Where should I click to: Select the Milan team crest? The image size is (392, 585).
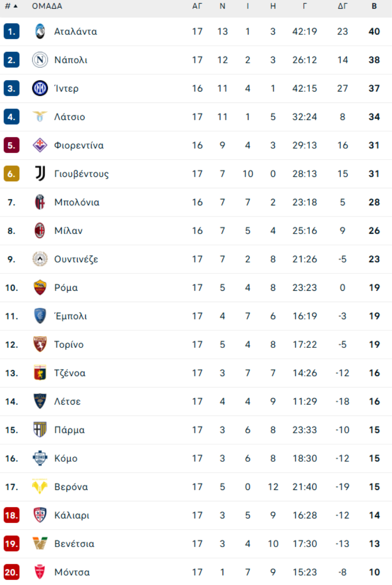[x=40, y=231]
